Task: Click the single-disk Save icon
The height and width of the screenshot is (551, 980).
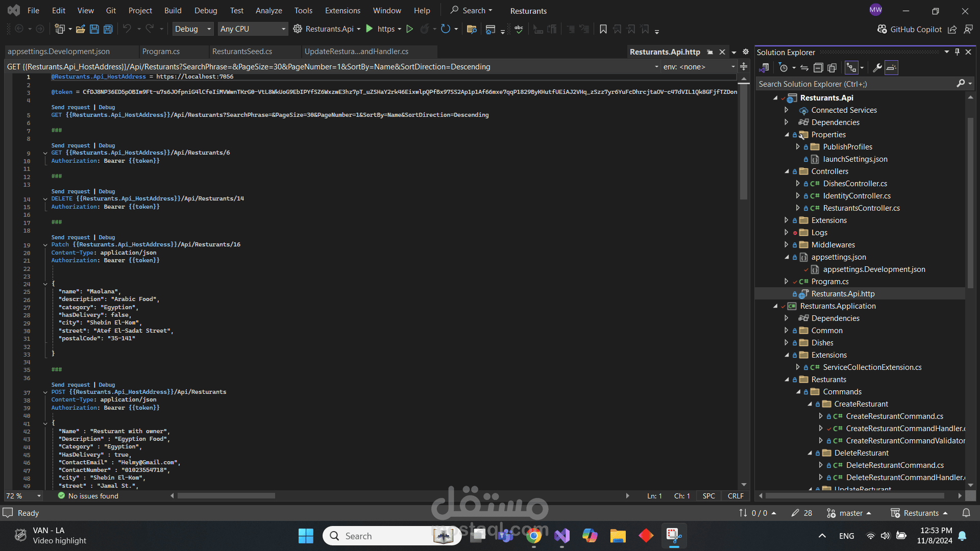Action: [94, 29]
